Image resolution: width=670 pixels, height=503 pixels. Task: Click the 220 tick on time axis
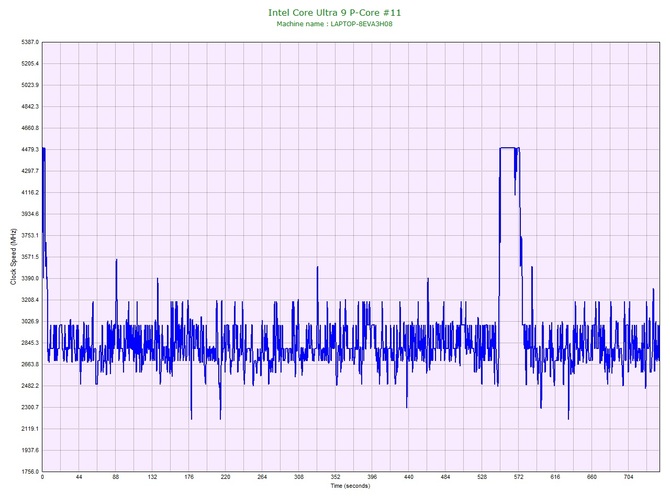coord(226,477)
